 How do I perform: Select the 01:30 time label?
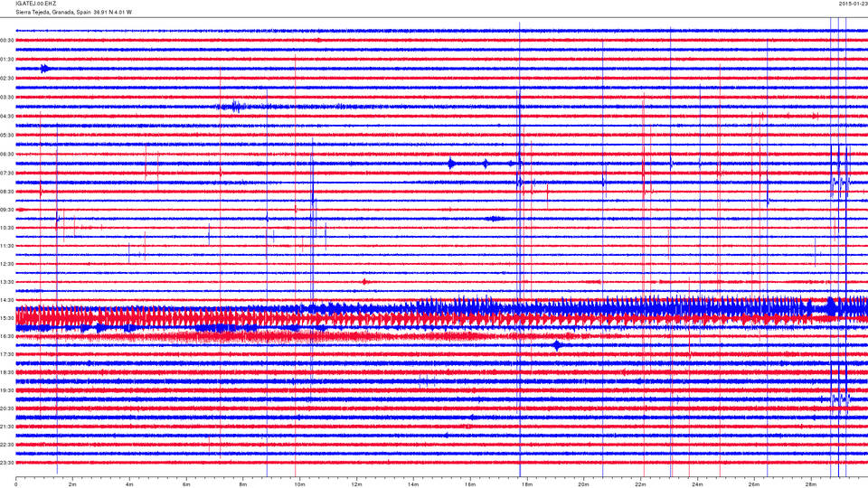click(x=7, y=60)
